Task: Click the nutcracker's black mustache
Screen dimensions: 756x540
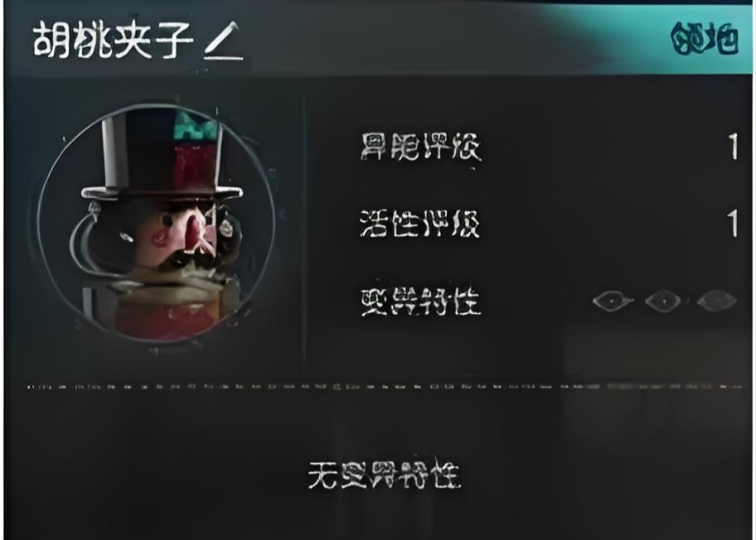Action: (190, 259)
